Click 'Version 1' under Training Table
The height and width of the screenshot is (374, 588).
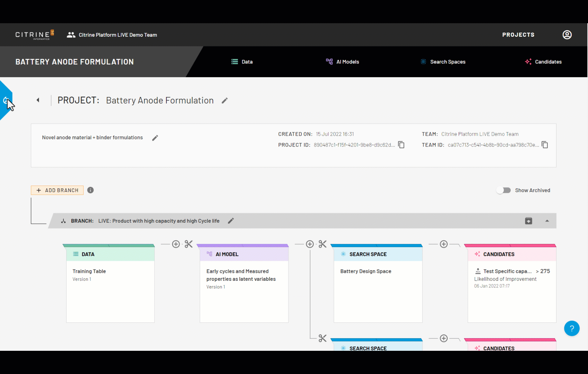[x=82, y=279]
